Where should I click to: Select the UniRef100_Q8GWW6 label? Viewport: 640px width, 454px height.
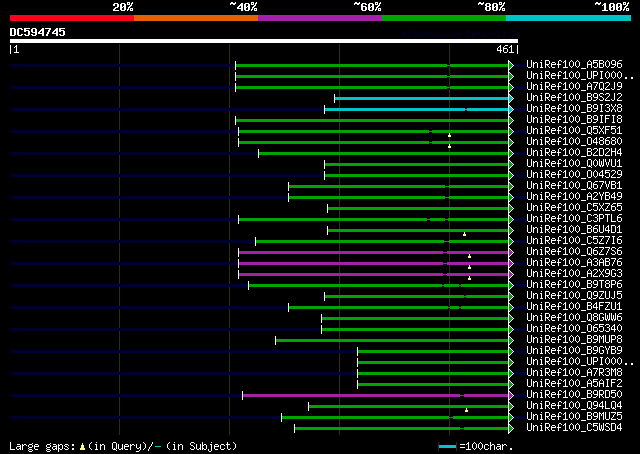pyautogui.click(x=574, y=318)
